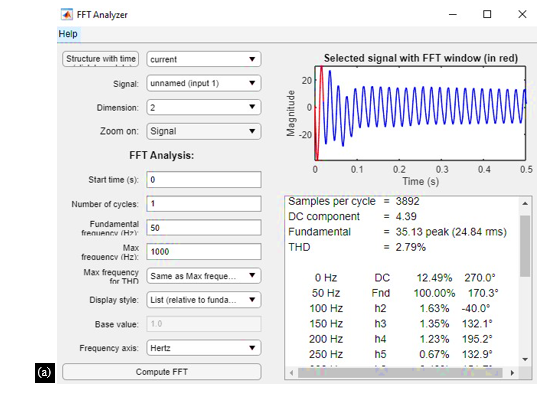
Task: Click the disabled Base value field
Action: point(204,324)
